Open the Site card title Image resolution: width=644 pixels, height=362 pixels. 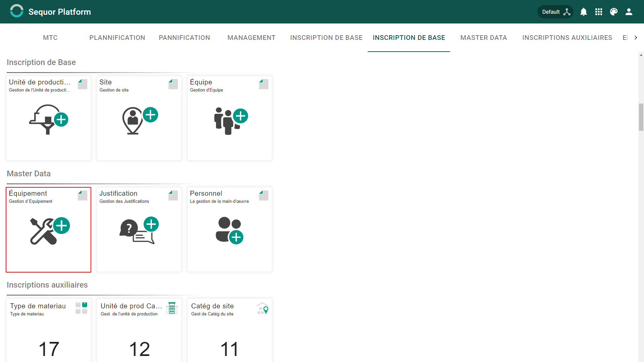[105, 82]
